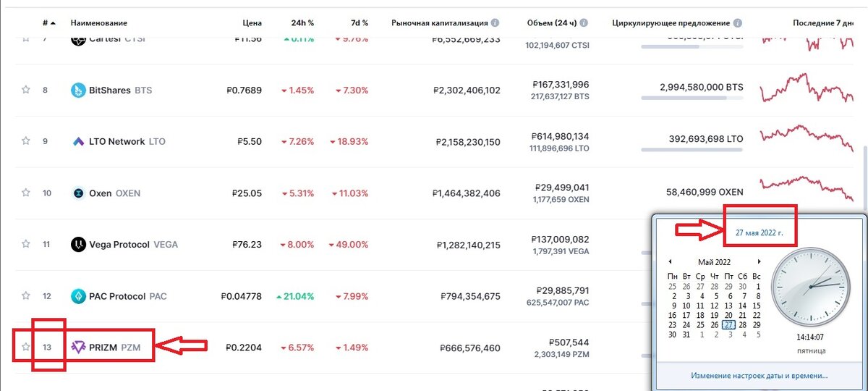Click the PAC Protocol logo icon

[78, 296]
